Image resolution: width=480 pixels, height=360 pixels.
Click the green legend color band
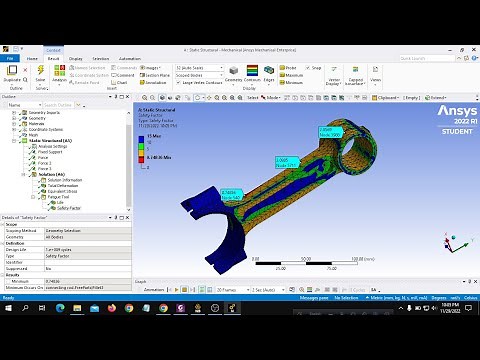(141, 146)
